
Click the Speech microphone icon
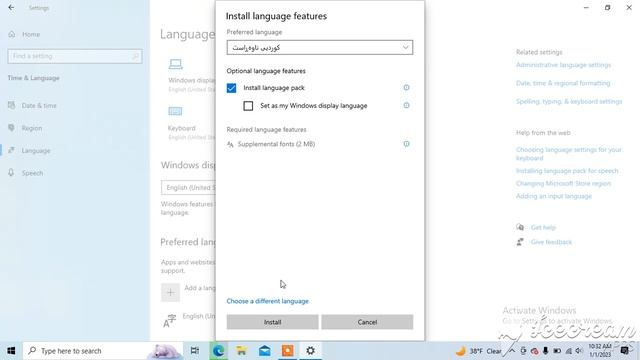11,173
